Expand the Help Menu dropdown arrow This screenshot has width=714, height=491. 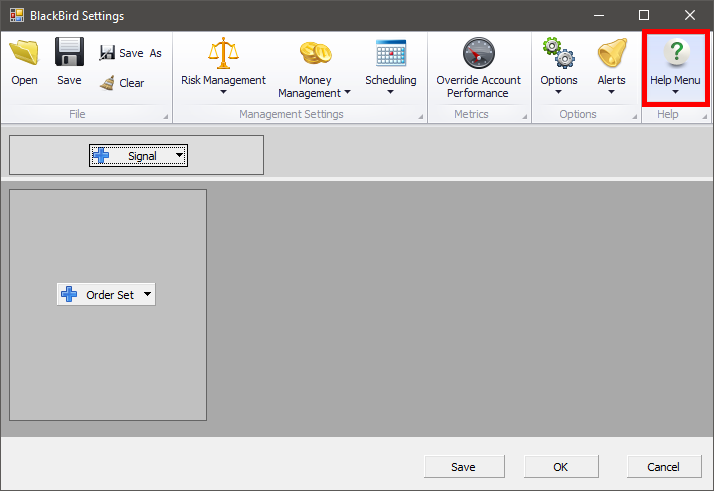(x=675, y=92)
